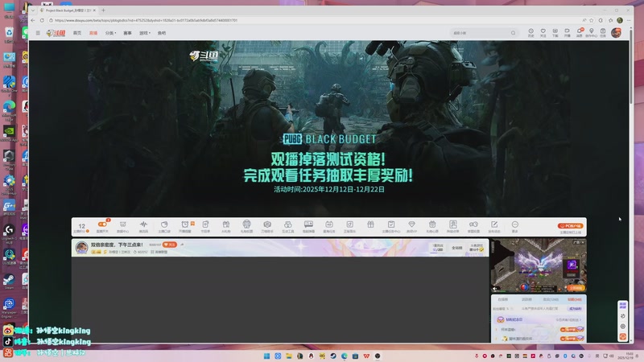
Task: Click the Douyu logo in the header
Action: point(56,33)
